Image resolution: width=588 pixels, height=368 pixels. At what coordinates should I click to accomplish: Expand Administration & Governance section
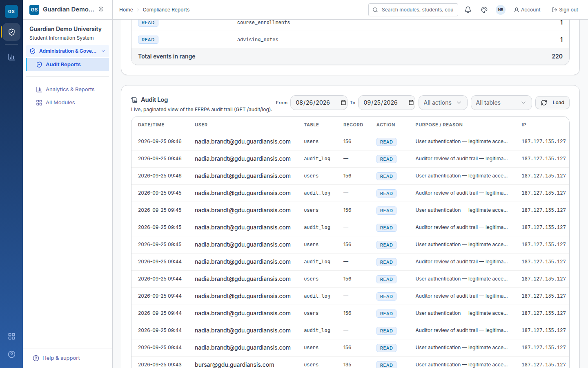pyautogui.click(x=68, y=51)
